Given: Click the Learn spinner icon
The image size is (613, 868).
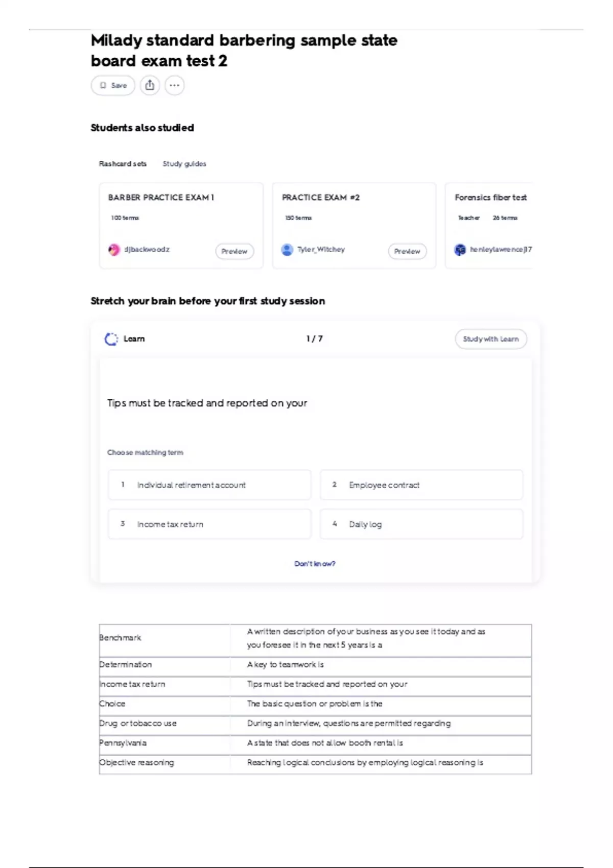Looking at the screenshot, I should [111, 339].
